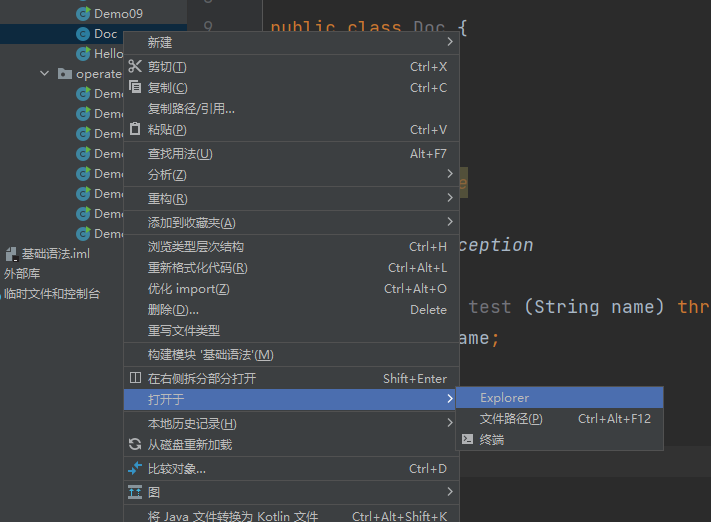This screenshot has width=711, height=522.
Task: Click the split-view icon beside 在右侧拆分部分打开
Action: click(135, 378)
